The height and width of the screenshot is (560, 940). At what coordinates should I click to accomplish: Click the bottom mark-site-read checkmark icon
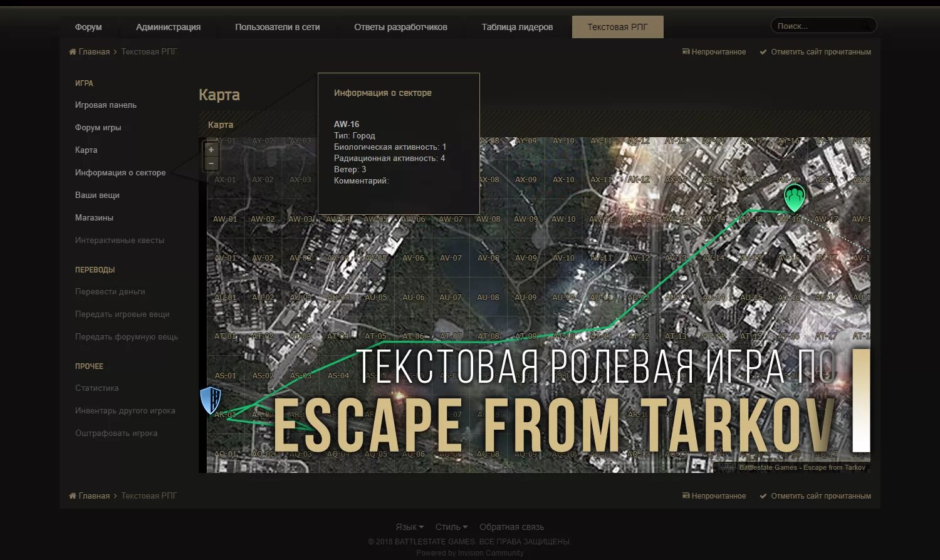[763, 496]
